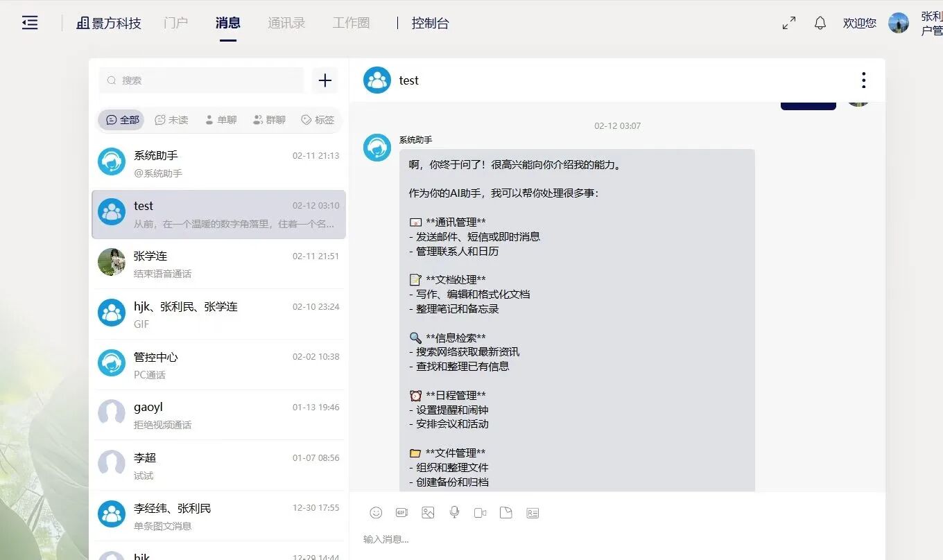Click the 欢迎您 greeting text
943x560 pixels.
tap(860, 23)
